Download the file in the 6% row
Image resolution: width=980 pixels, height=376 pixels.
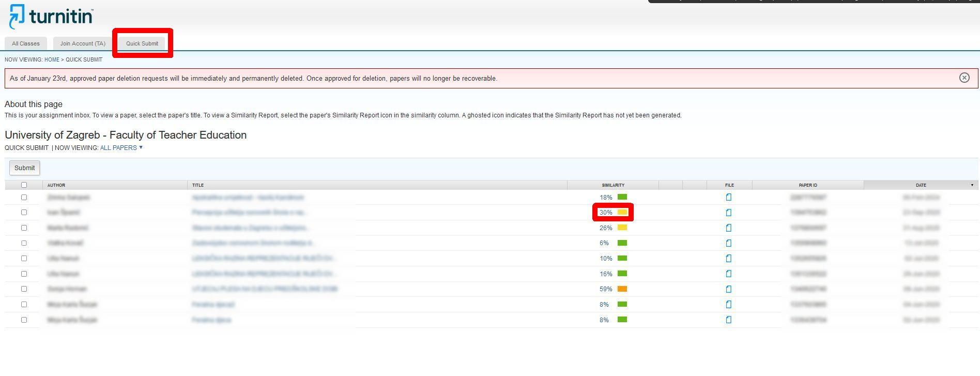728,243
